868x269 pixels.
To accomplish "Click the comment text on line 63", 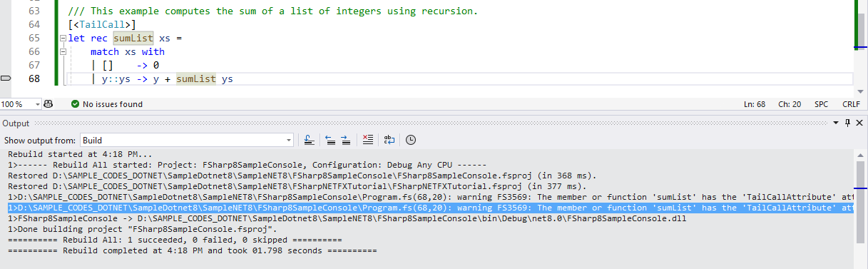I will (273, 11).
